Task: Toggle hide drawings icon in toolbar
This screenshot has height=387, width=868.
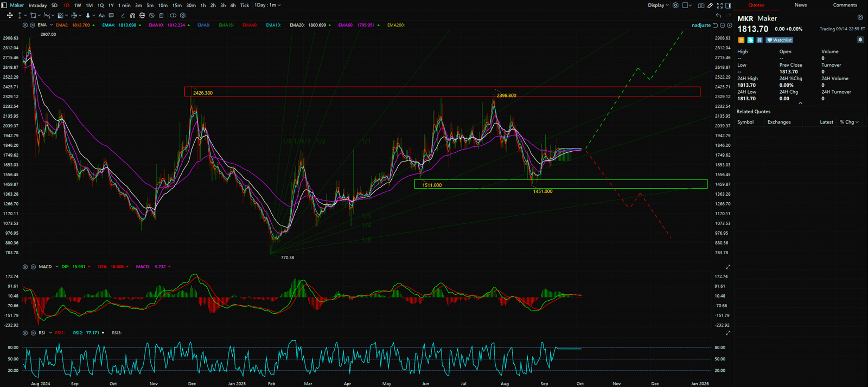Action: pos(151,16)
